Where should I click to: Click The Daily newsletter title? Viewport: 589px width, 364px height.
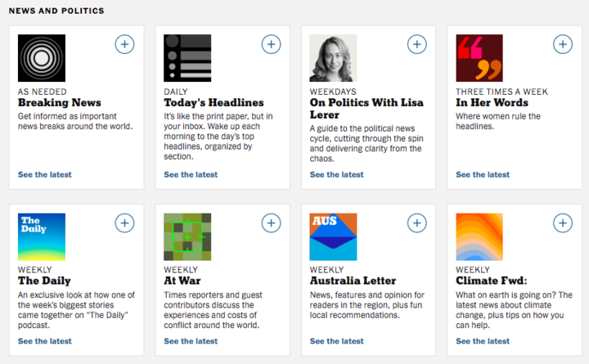(44, 281)
